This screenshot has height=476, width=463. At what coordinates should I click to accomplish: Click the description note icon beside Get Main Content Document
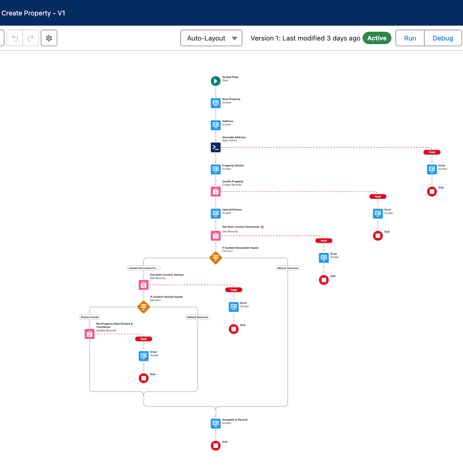262,227
